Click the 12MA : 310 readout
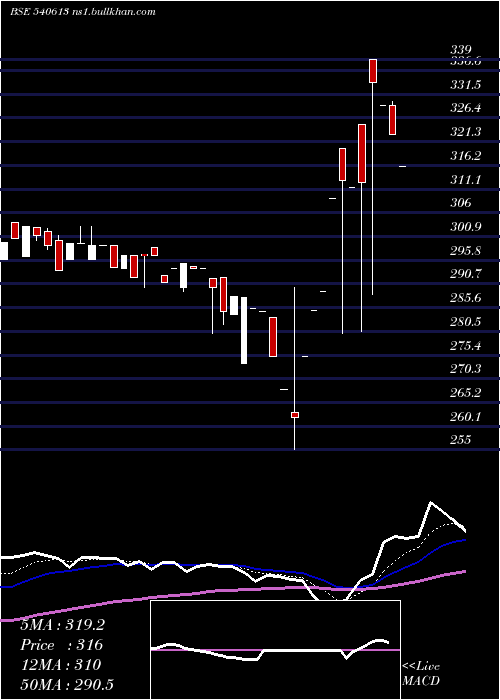 tap(60, 665)
